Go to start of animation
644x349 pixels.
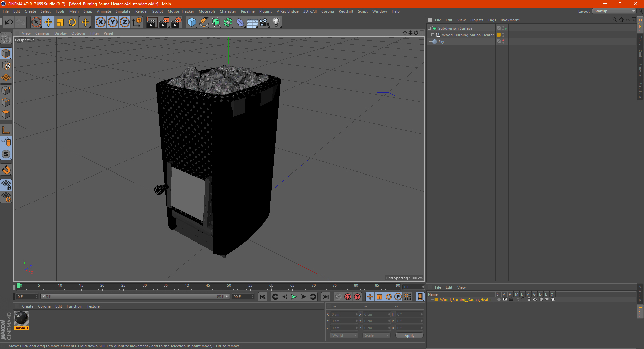click(x=263, y=297)
